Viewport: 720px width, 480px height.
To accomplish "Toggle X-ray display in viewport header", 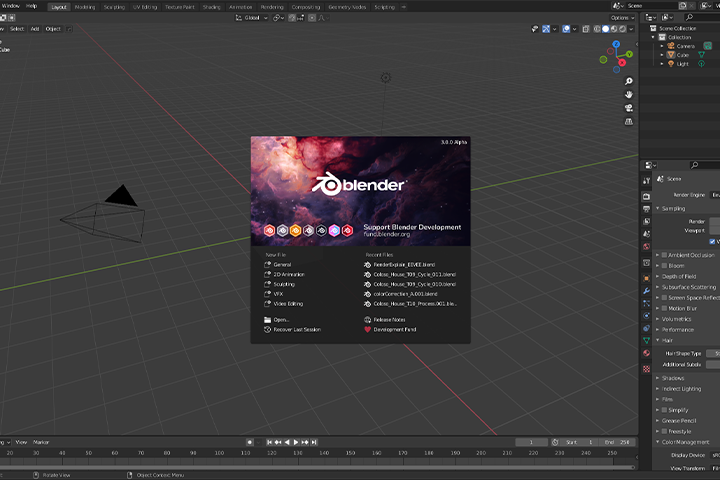I will point(586,29).
